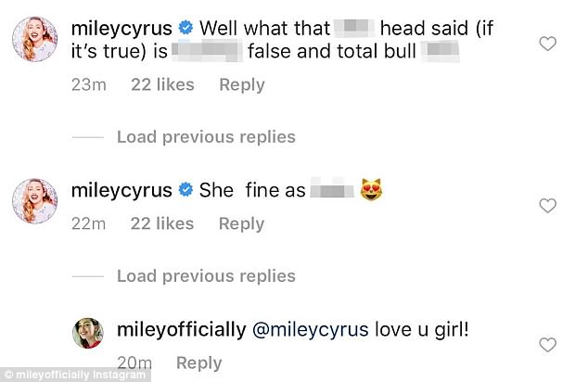The width and height of the screenshot is (588, 382).
Task: Like the "love u girl!" reply
Action: pyautogui.click(x=548, y=344)
